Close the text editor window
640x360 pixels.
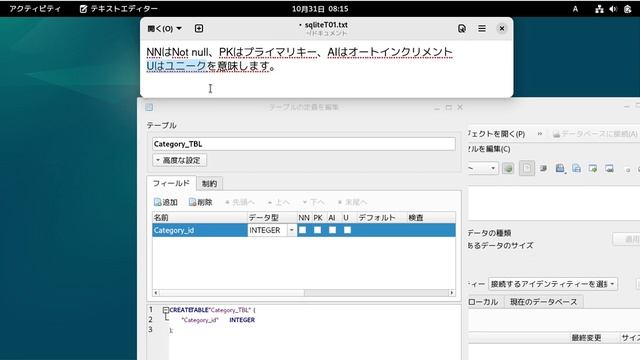point(502,29)
